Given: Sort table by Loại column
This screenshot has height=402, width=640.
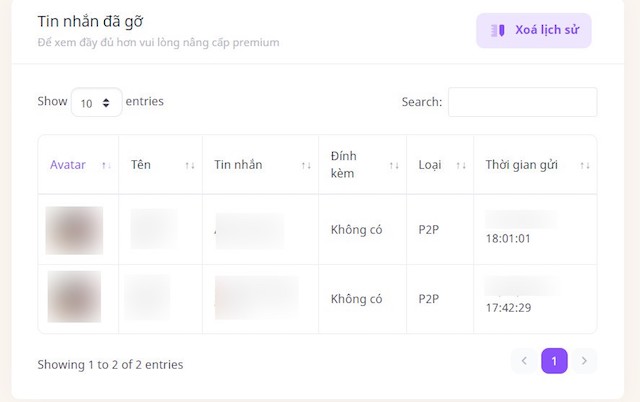Looking at the screenshot, I should click(x=461, y=165).
